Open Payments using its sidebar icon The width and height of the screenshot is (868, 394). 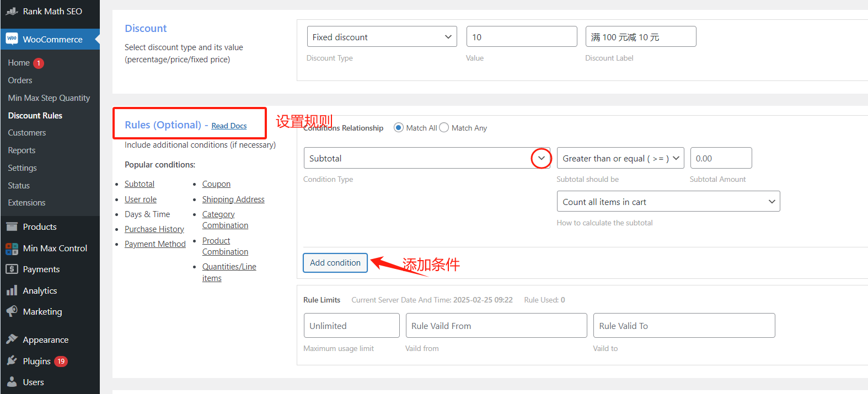(x=12, y=269)
